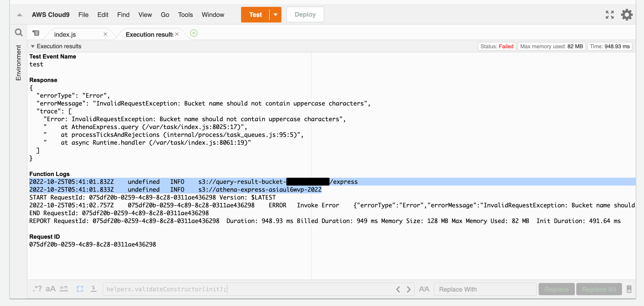Open the Tools menu

(185, 15)
